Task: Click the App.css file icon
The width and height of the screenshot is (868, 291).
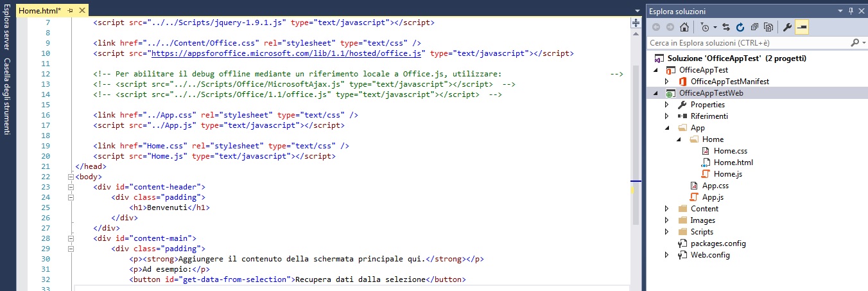Action: pos(695,186)
